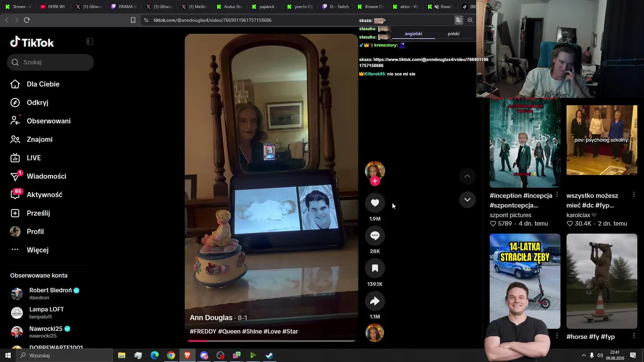644x362 pixels.
Task: Click the #FREDDY hashtag in the caption
Action: (x=203, y=331)
